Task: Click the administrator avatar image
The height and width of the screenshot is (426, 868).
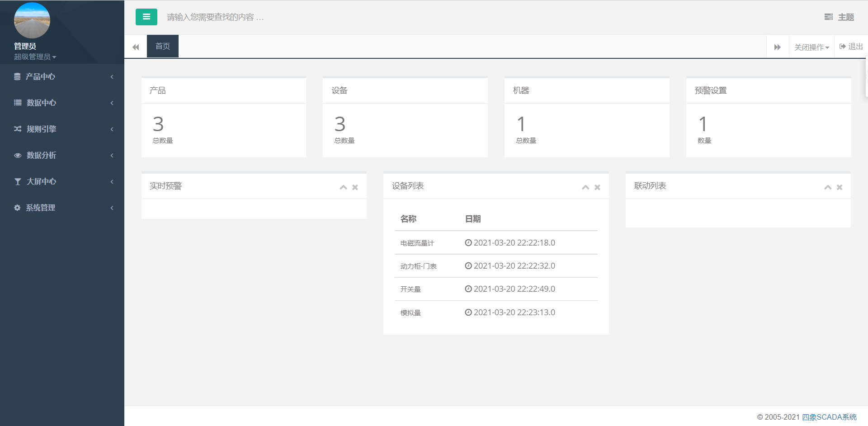Action: pyautogui.click(x=32, y=21)
